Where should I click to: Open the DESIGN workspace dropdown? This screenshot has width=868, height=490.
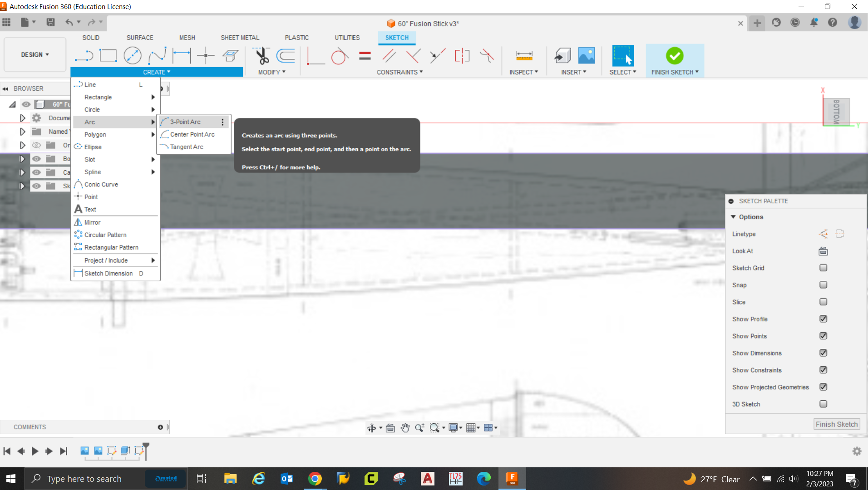tap(35, 54)
